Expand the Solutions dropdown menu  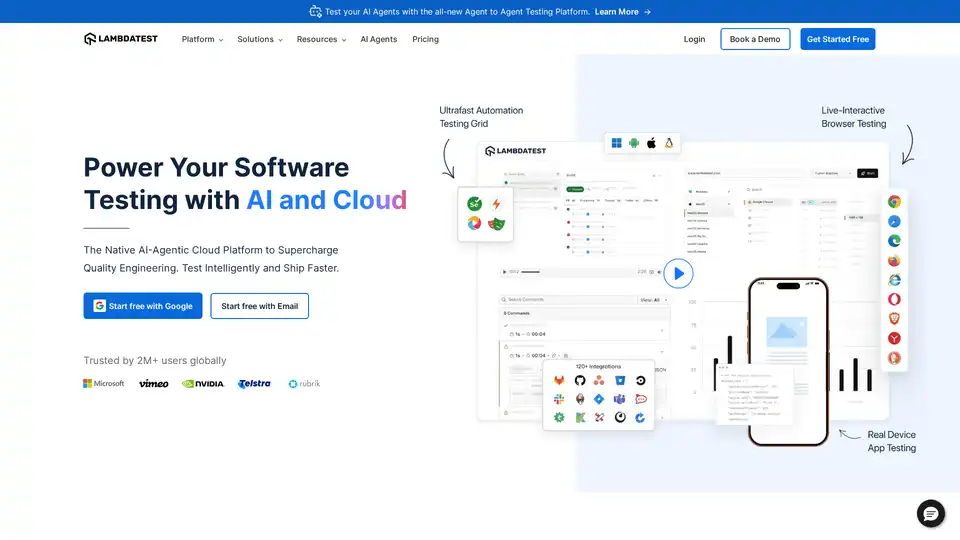coord(260,39)
